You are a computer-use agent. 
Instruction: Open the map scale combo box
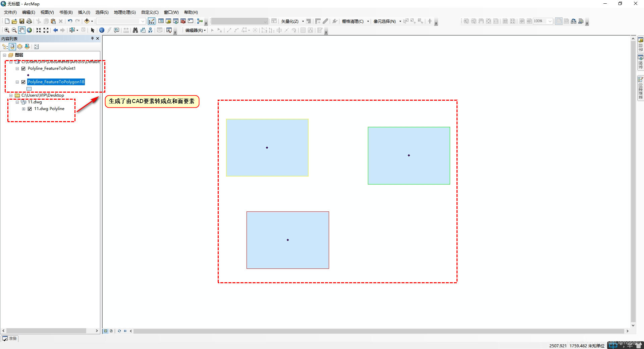[x=121, y=21]
